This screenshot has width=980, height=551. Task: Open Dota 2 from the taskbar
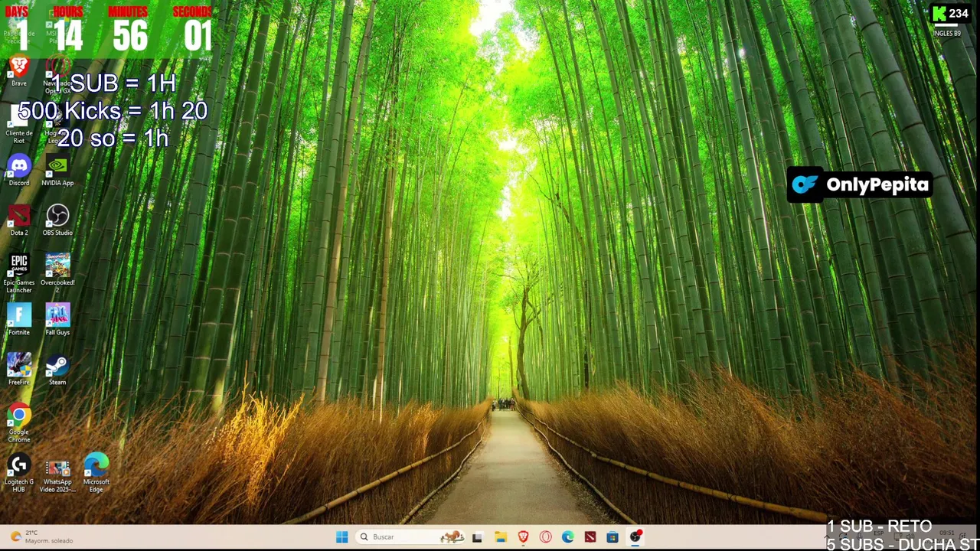[x=590, y=537]
